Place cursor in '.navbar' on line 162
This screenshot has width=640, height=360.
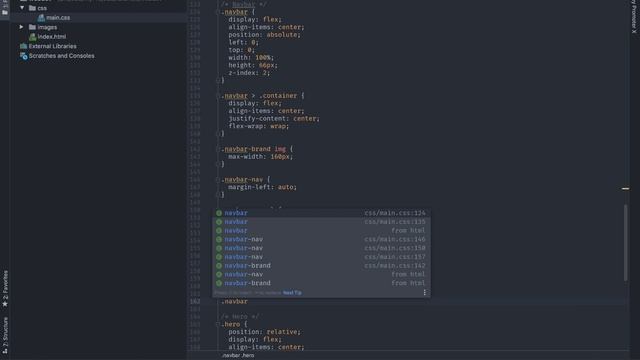click(234, 302)
